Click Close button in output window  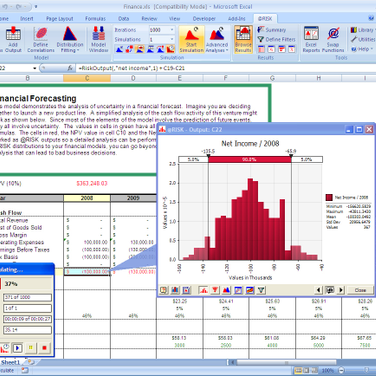click(x=360, y=290)
